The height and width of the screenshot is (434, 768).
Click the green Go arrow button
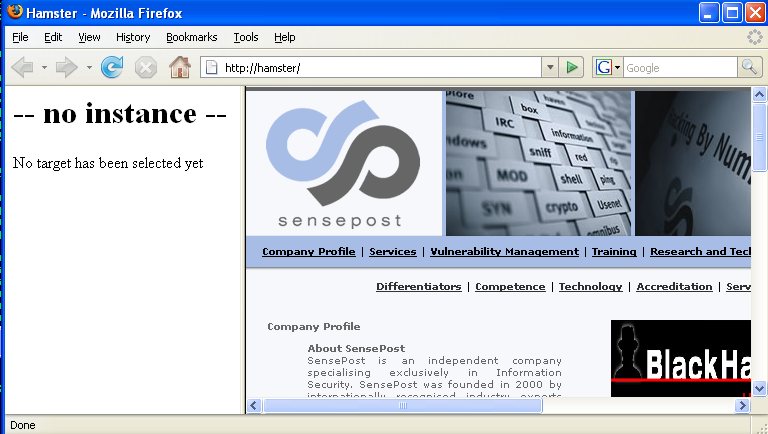click(x=572, y=67)
